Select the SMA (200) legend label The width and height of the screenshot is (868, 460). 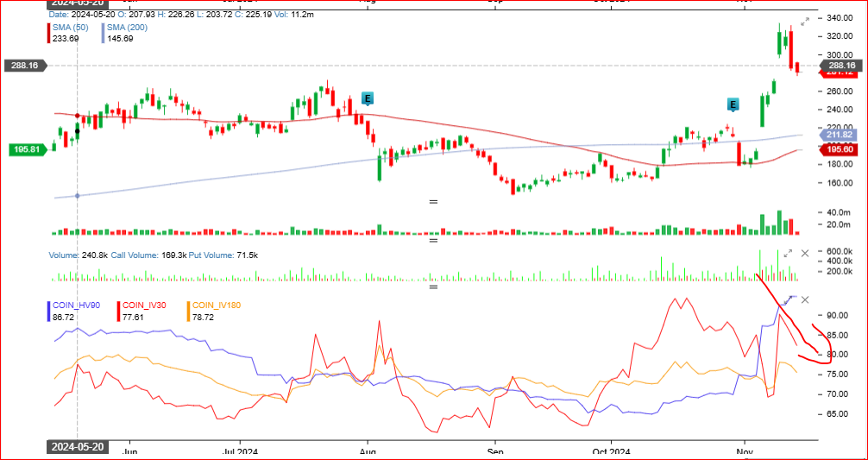[128, 27]
